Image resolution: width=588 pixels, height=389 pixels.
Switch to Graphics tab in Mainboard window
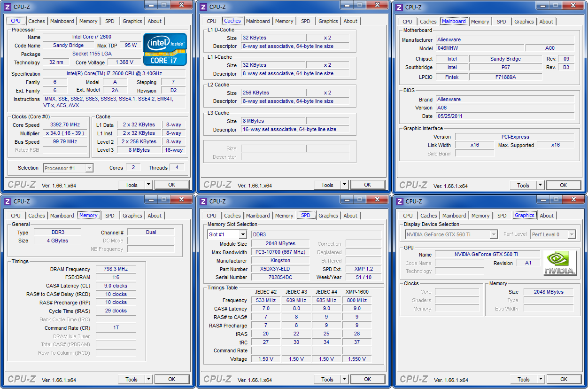coord(524,22)
